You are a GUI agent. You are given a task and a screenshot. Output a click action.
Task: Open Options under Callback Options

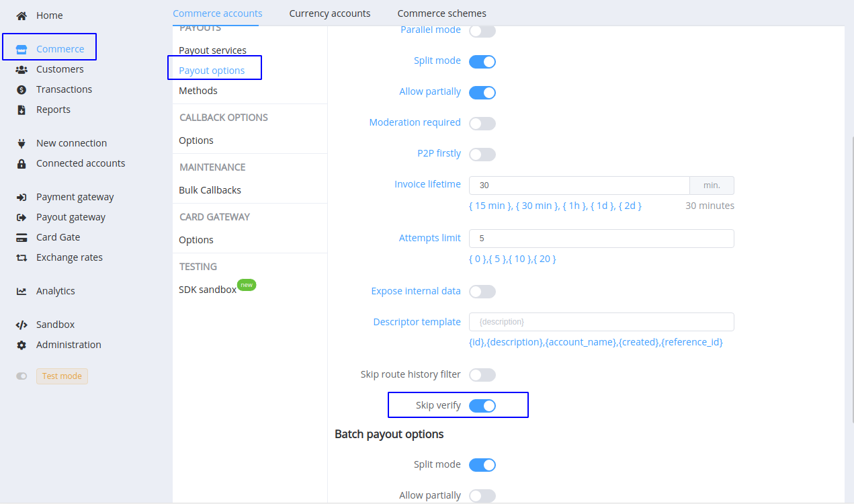pos(196,140)
